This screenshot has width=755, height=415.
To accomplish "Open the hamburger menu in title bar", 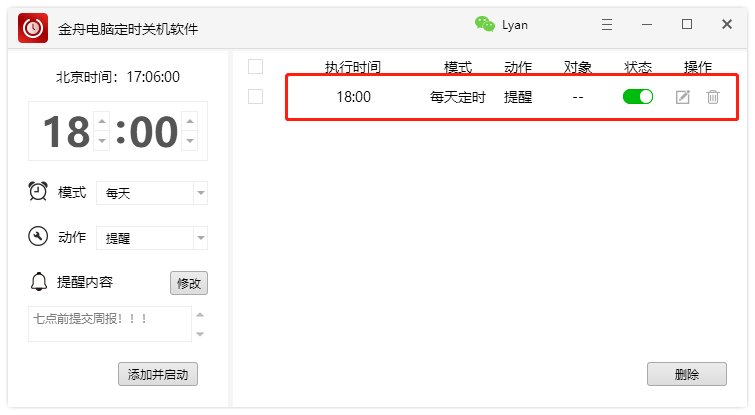I will point(607,24).
